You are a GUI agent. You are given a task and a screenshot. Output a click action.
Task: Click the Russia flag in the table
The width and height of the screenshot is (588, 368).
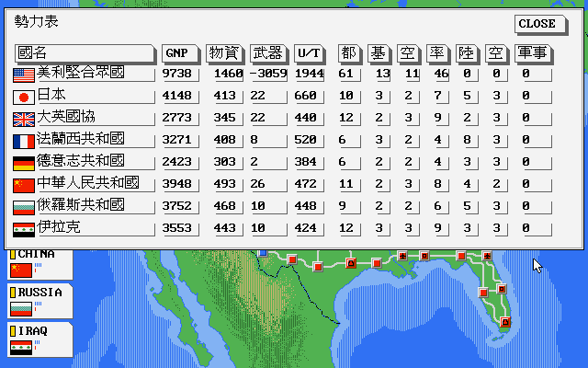click(24, 208)
